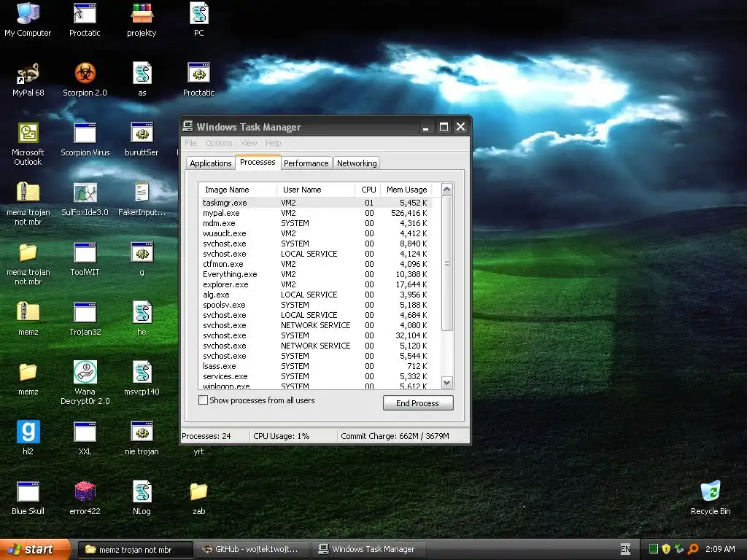Select the ctfmon.exe process row
This screenshot has width=747, height=560.
(x=315, y=264)
